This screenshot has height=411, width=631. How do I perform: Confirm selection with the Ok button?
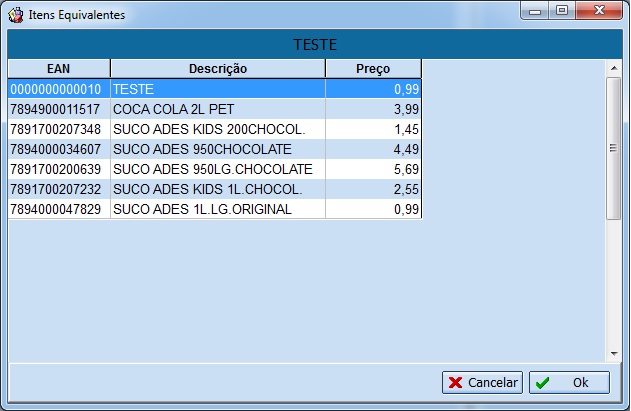tap(569, 382)
